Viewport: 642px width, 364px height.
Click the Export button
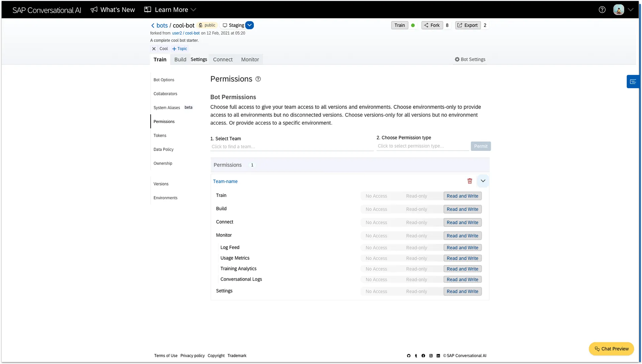468,25
